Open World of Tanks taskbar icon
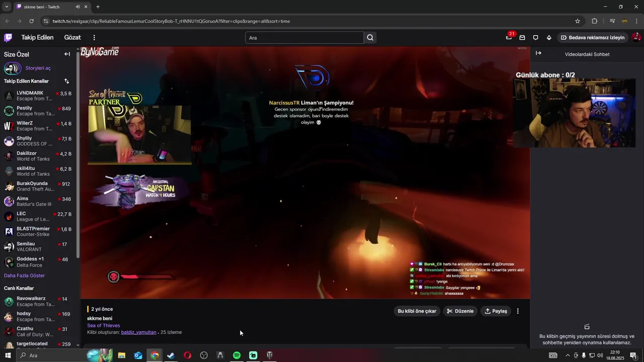644x362 pixels. pos(270,355)
